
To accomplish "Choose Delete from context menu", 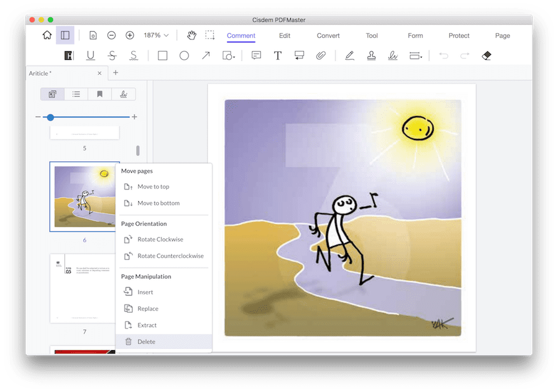I will pos(163,342).
